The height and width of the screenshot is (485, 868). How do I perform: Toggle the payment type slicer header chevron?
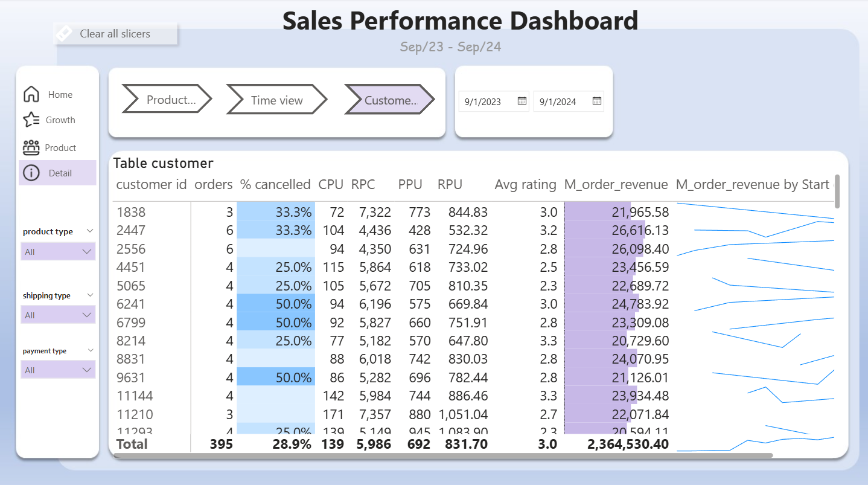[x=90, y=350]
